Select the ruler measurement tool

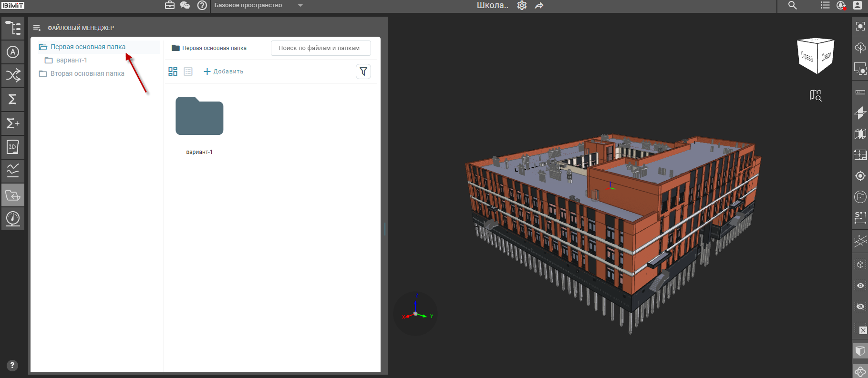tap(860, 92)
